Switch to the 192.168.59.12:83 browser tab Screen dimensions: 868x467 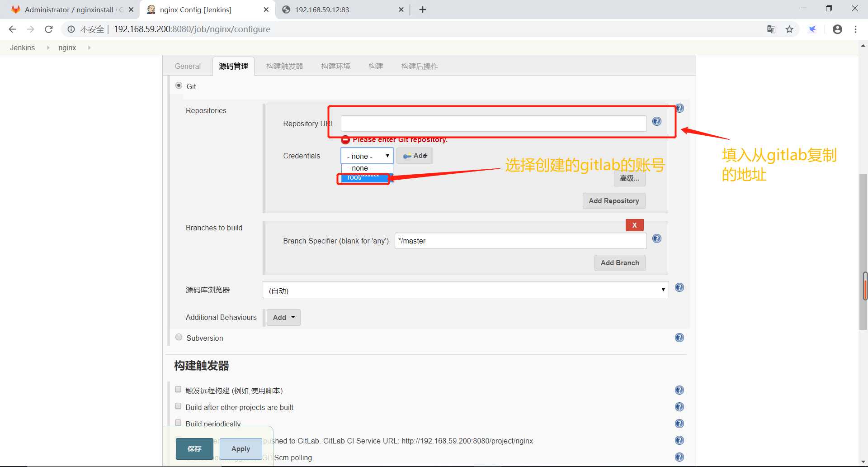click(x=342, y=10)
